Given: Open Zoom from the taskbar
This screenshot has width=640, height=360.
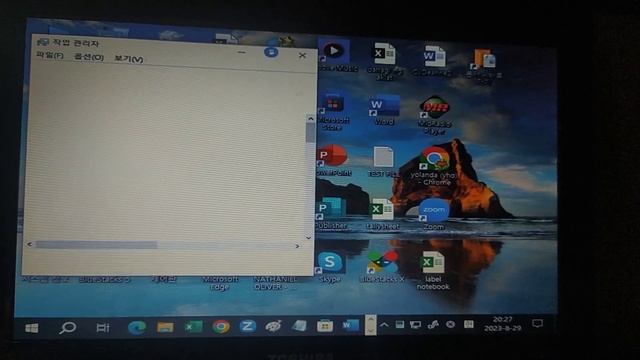Looking at the screenshot, I should click(x=247, y=326).
